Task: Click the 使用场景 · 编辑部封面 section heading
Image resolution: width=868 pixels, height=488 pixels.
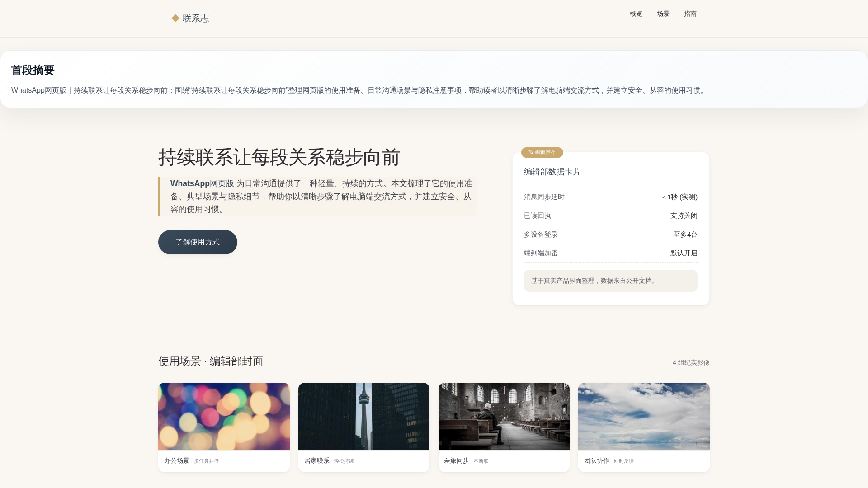Action: (211, 361)
